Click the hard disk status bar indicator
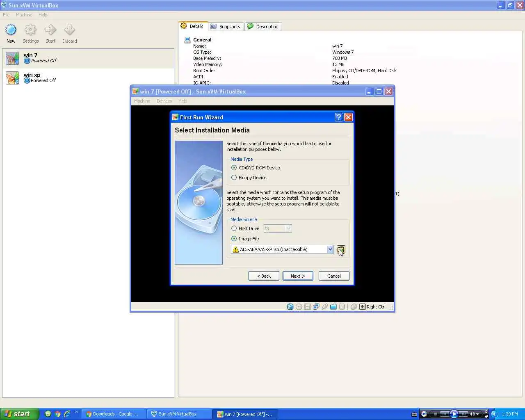The width and height of the screenshot is (525, 420). click(290, 307)
